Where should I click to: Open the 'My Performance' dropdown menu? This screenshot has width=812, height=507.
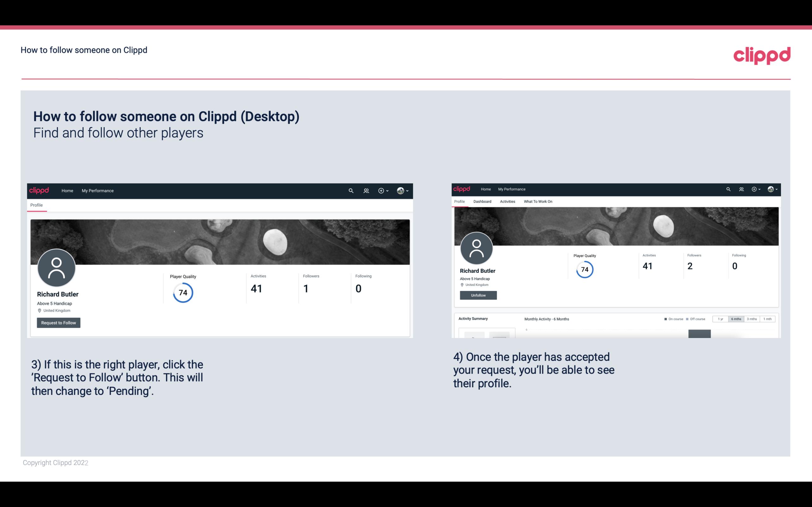pos(97,190)
